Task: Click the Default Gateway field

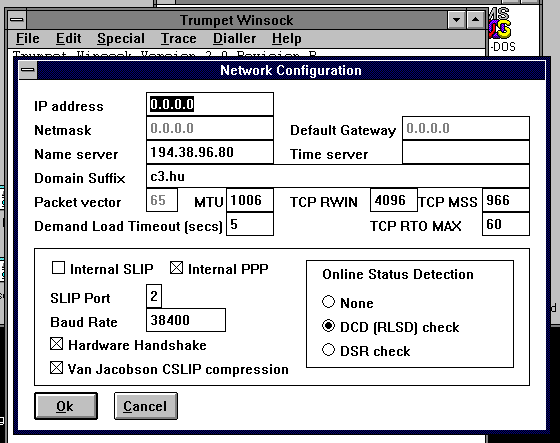Action: pyautogui.click(x=466, y=128)
